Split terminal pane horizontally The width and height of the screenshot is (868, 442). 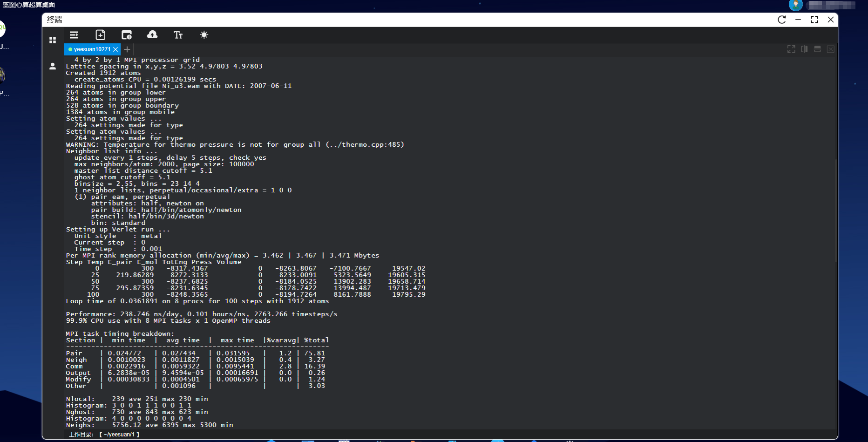pos(817,49)
